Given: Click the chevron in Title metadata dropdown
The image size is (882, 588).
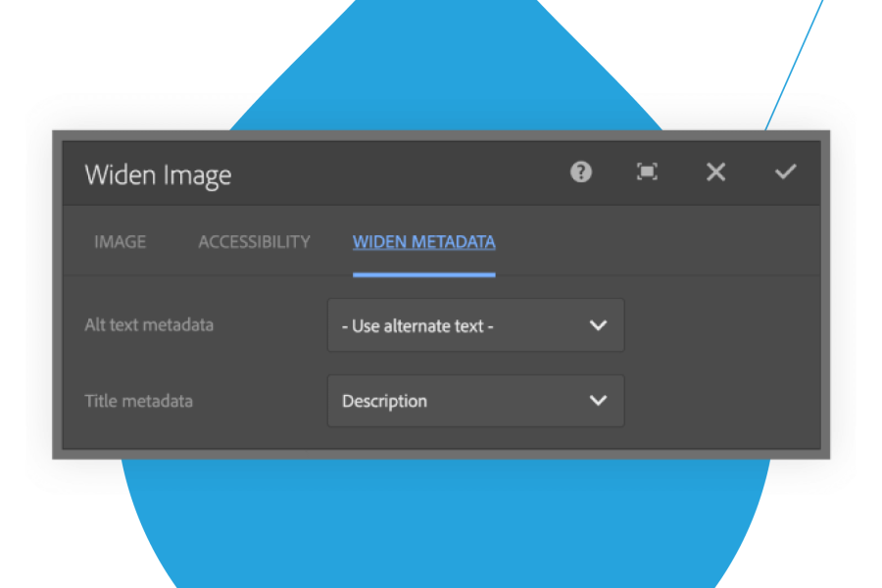Looking at the screenshot, I should (599, 401).
